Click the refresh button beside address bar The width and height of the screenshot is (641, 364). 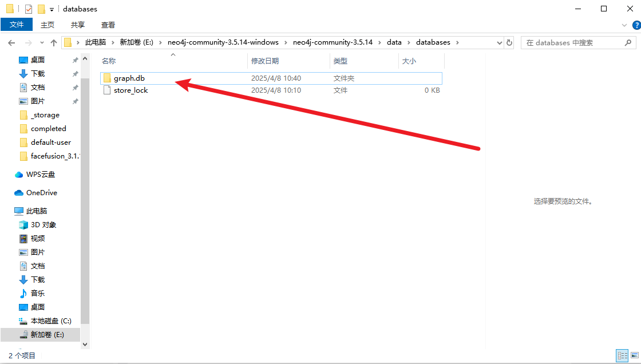click(509, 42)
